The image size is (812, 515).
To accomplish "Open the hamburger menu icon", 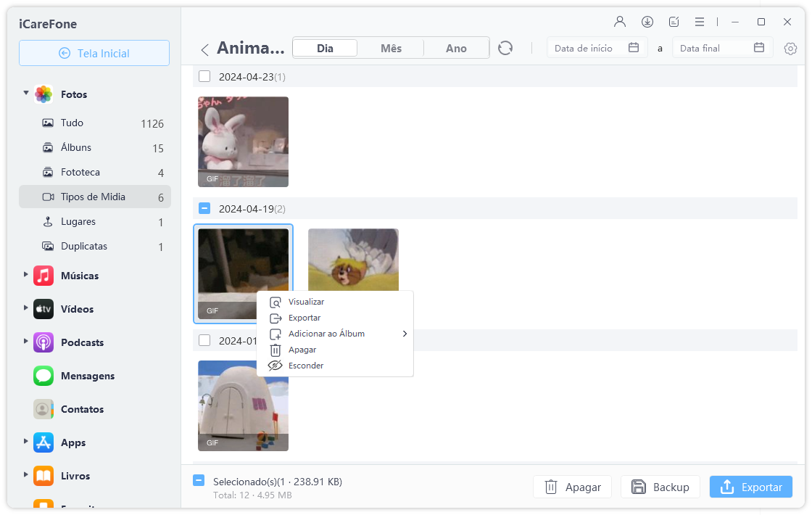I will [699, 22].
